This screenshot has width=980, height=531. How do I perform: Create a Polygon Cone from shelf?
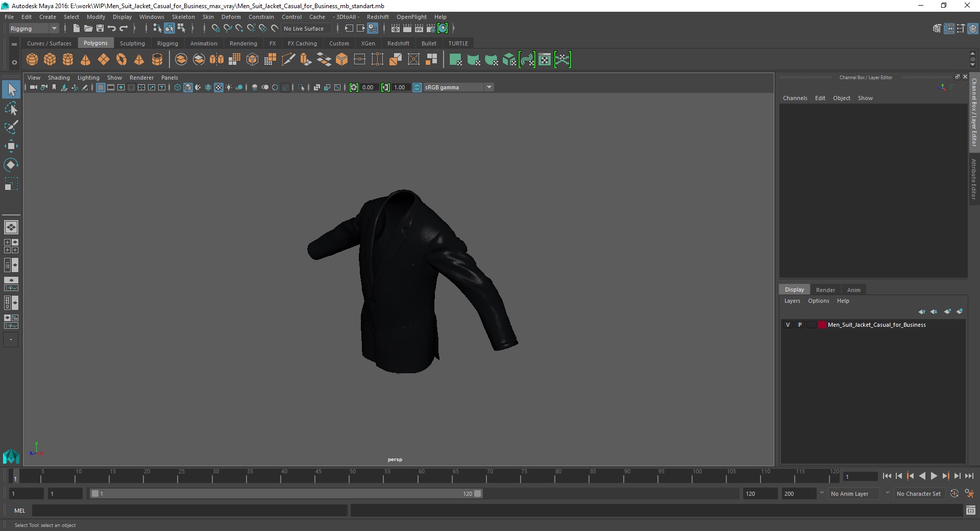click(x=86, y=60)
